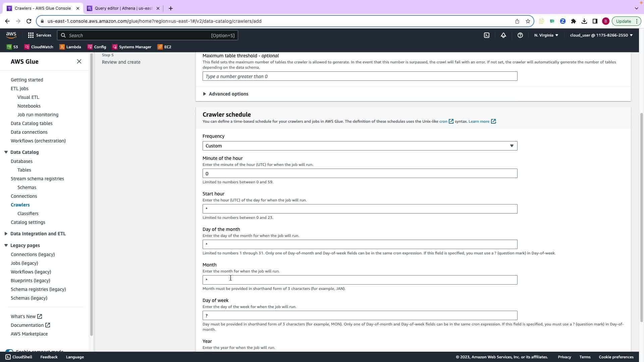Open the Services grid menu

tap(39, 35)
